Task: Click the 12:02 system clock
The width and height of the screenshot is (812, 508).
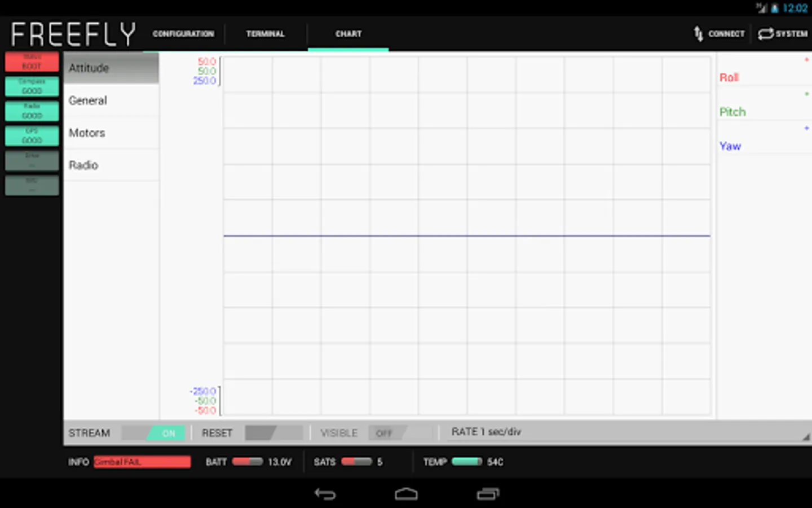Action: pos(795,8)
